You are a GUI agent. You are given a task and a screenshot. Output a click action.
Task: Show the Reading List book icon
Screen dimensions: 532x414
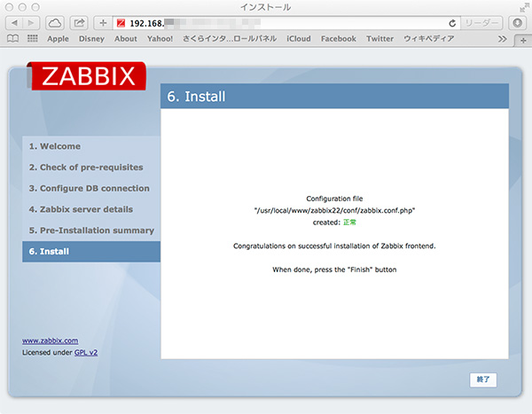[12, 39]
